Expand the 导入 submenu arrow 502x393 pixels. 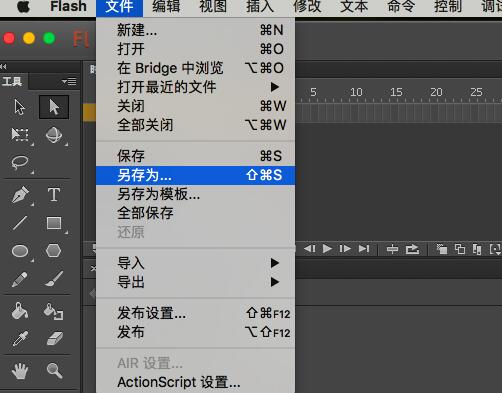pos(275,263)
